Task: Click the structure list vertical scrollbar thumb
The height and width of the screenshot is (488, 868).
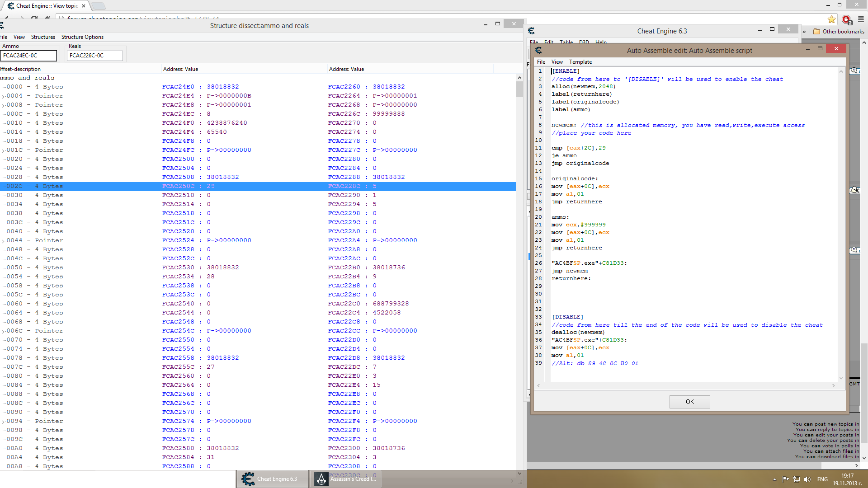Action: point(519,89)
